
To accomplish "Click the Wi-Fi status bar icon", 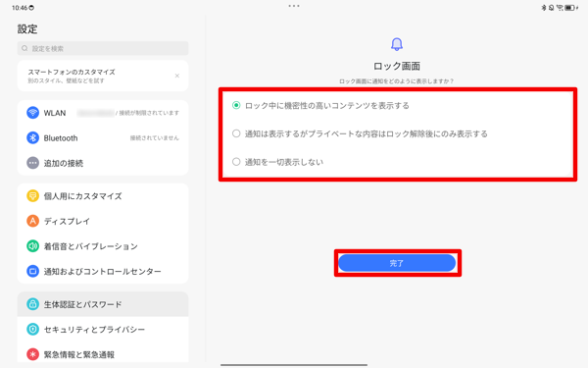I will [560, 8].
